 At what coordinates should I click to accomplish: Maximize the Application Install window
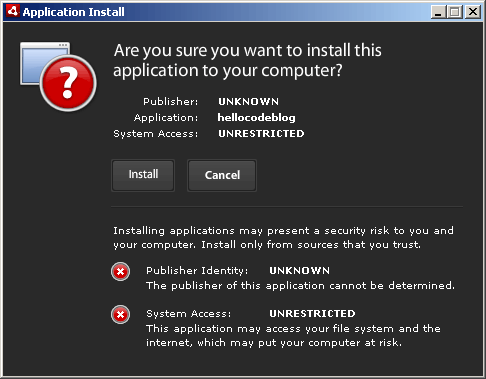coord(454,12)
